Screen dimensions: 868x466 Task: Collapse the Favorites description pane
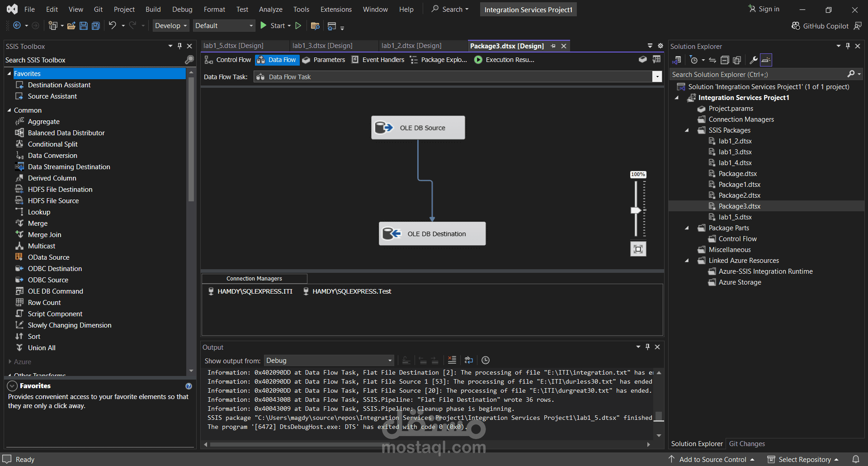(x=12, y=386)
